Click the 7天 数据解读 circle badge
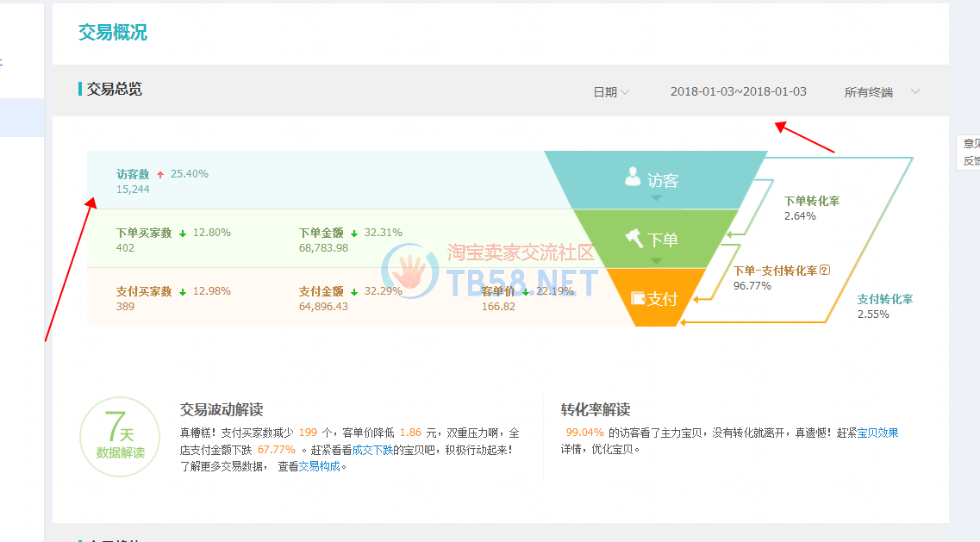980x542 pixels. click(x=120, y=437)
